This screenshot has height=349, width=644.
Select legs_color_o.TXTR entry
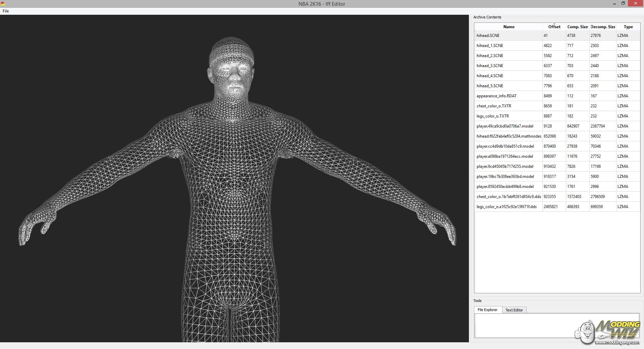pyautogui.click(x=493, y=116)
